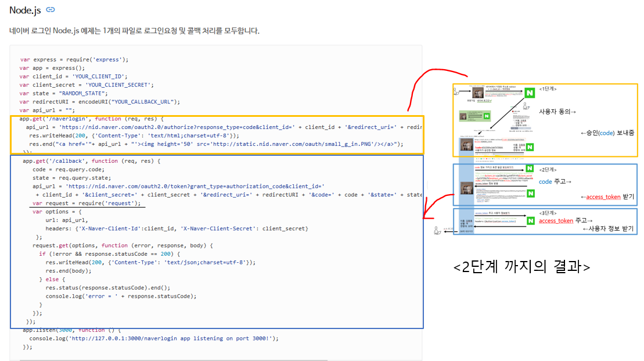Click the green Naver N logo in step 1
Image resolution: width=644 pixels, height=361 pixels.
point(530,92)
